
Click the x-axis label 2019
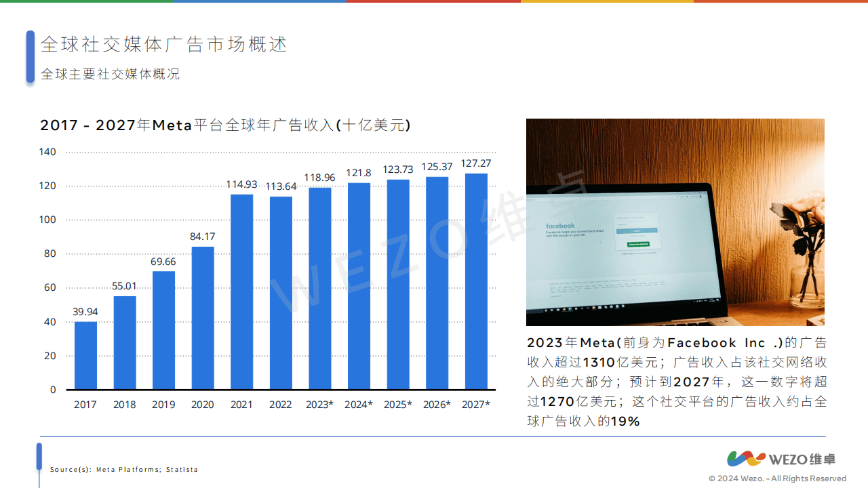coord(163,405)
